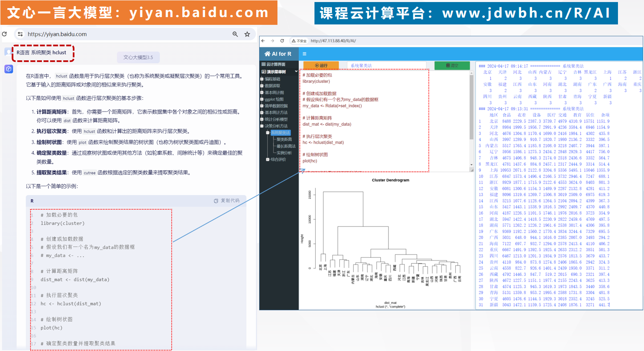
Task: Click 'library(cluster)' line in AI for R editor
Action: (x=317, y=81)
